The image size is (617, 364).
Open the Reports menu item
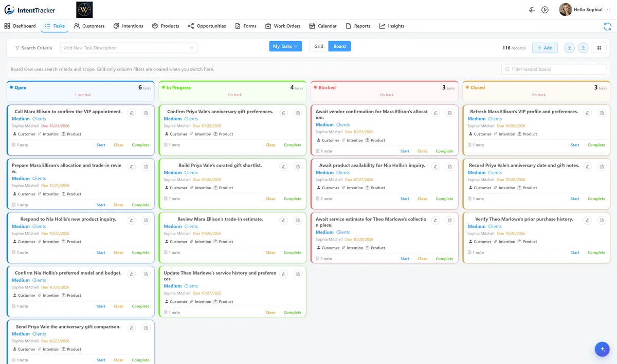(x=358, y=26)
